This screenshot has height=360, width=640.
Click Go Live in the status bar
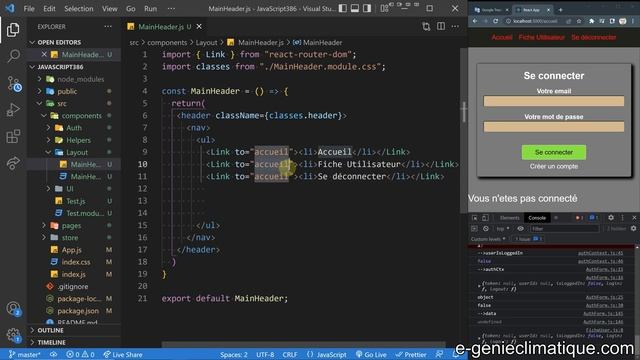click(x=371, y=355)
